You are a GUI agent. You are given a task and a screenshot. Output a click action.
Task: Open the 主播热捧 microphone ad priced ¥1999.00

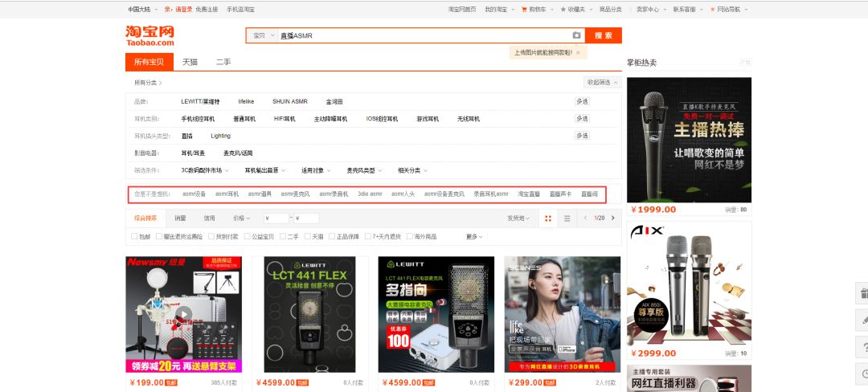[690, 140]
